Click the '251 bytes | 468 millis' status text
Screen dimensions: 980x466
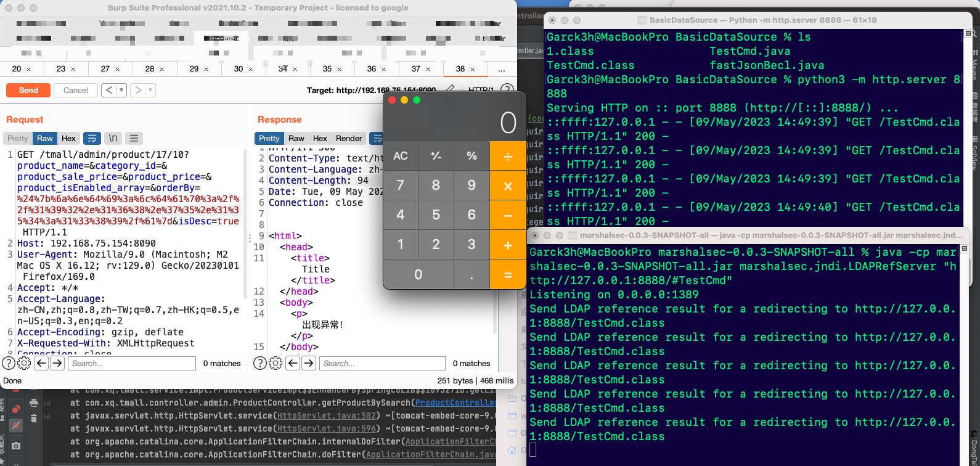(475, 380)
